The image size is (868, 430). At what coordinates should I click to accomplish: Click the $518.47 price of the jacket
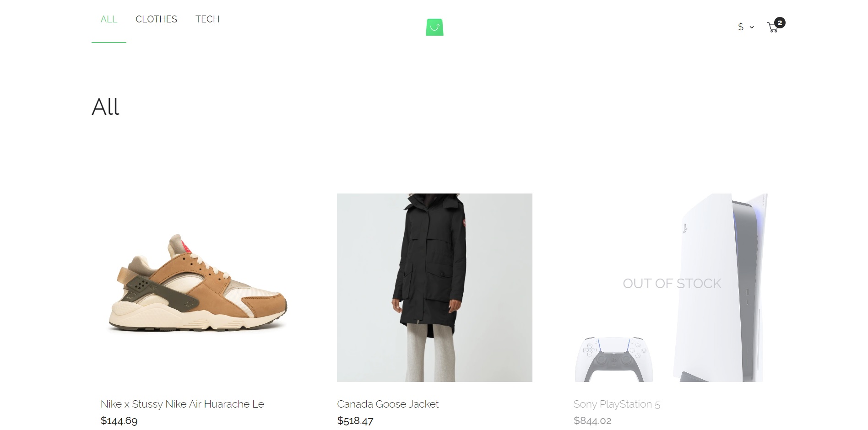pyautogui.click(x=355, y=420)
